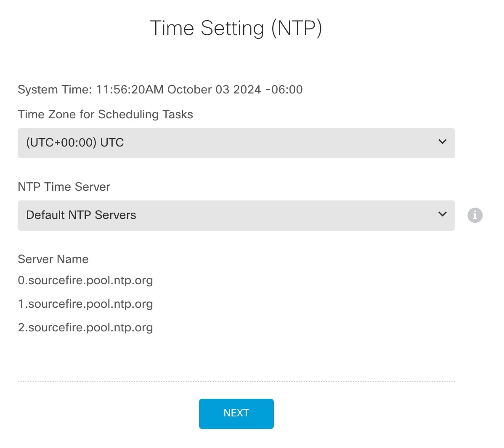
Task: Open the Time Zone for Scheduling Tasks dropdown
Action: pyautogui.click(x=236, y=142)
